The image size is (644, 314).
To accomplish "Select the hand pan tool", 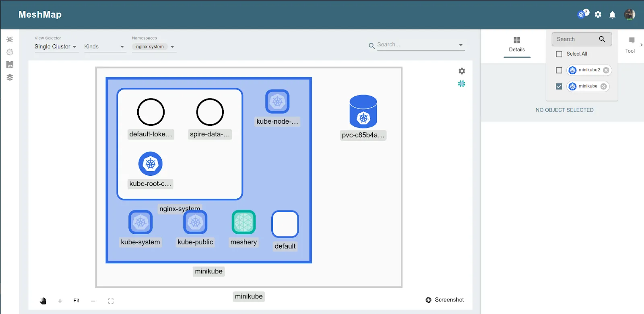I will [x=43, y=301].
